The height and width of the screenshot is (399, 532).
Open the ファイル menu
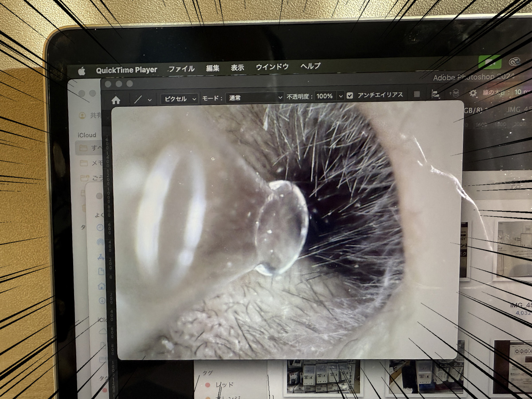181,69
